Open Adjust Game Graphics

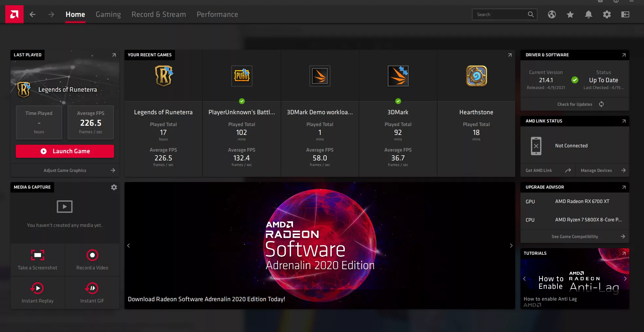[x=65, y=170]
